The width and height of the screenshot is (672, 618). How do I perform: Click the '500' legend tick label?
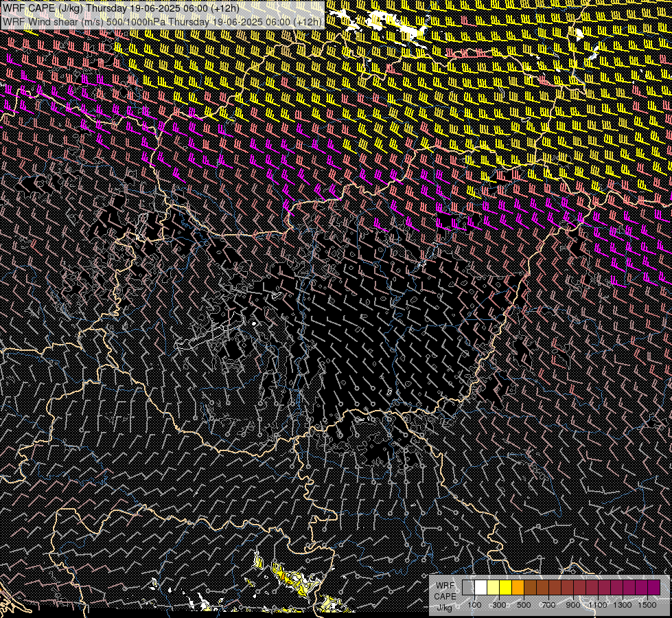coord(524,605)
